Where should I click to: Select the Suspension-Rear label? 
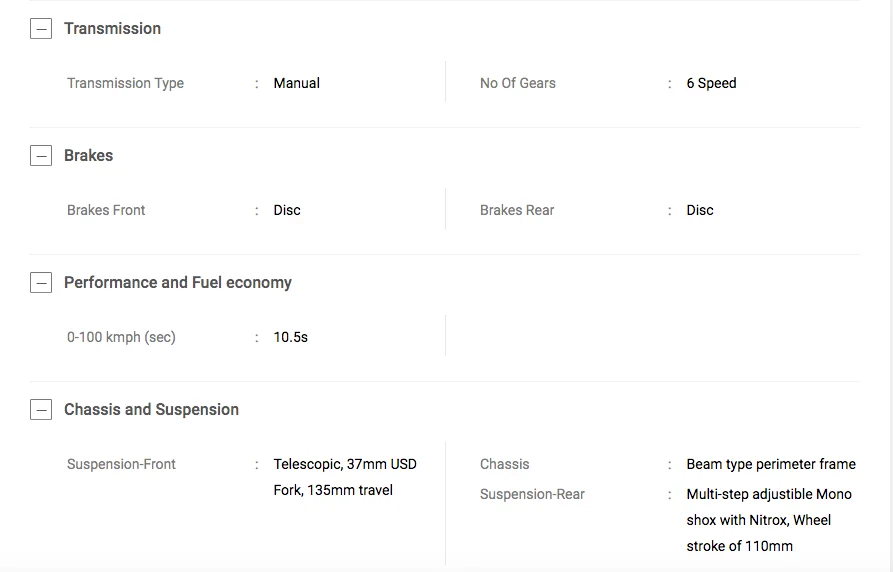click(532, 494)
